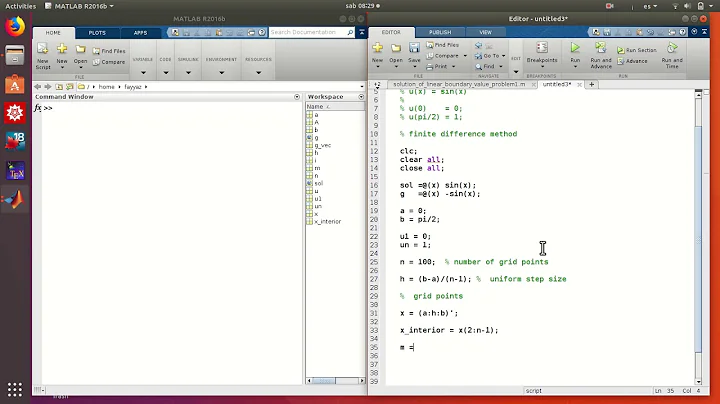
Task: Click the search magnifier icon
Action: [350, 32]
